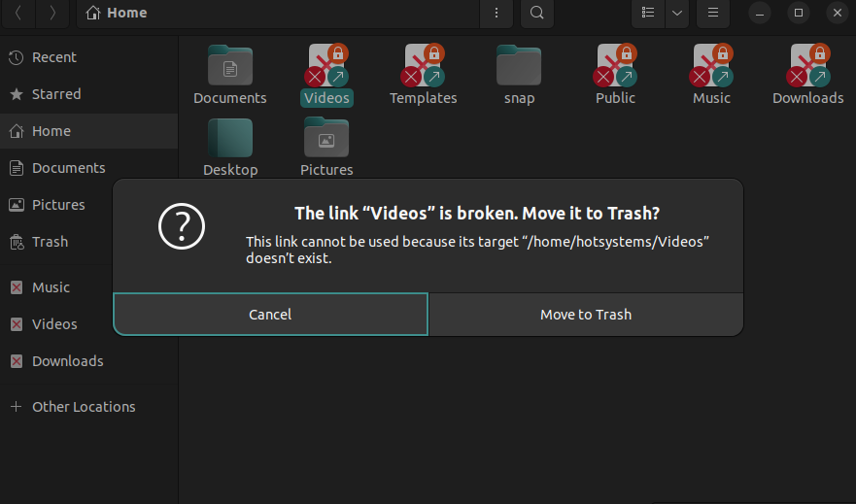The height and width of the screenshot is (504, 856).
Task: Open Pictures in the sidebar
Action: point(56,205)
